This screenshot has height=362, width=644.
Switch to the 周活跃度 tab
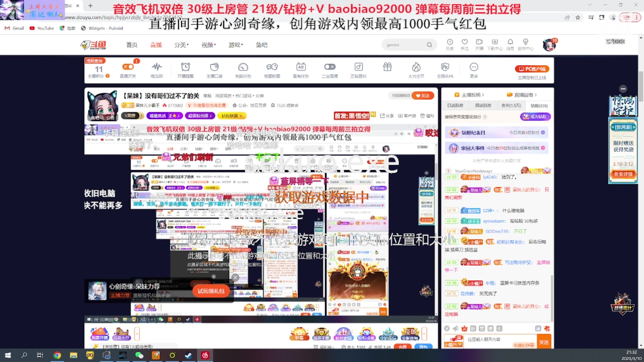(x=483, y=105)
